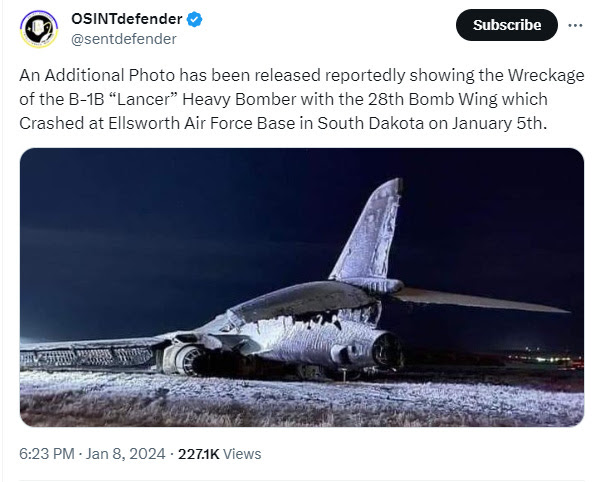Image resolution: width=597 pixels, height=482 pixels.
Task: Click the tweet text mentioning Ellsworth Air Force Base
Action: click(x=201, y=123)
